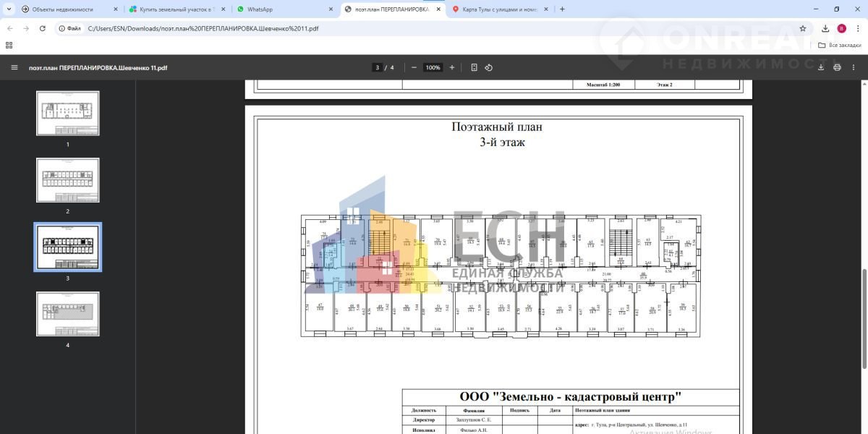Open the Chrome profile avatar
868x434 pixels.
[x=841, y=28]
